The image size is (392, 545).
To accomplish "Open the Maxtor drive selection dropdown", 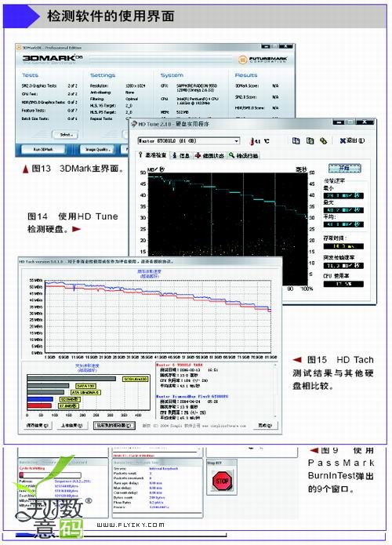I will tap(189, 141).
